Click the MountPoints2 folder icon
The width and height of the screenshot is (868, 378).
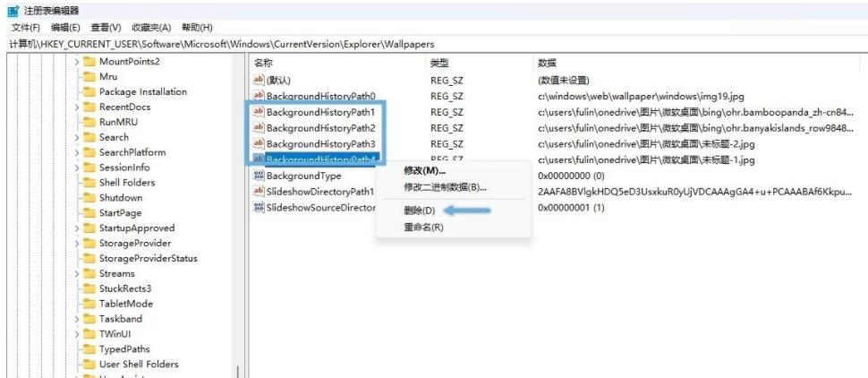(89, 62)
